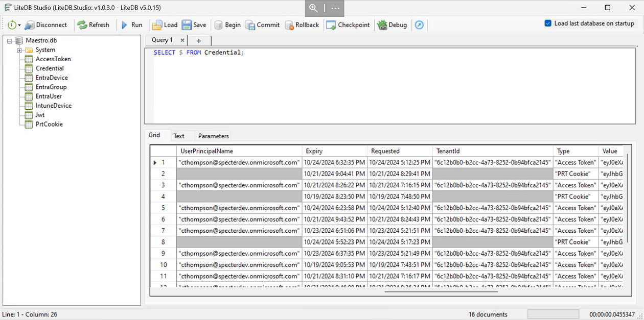Switch to the Query 1 tab
Screen dimensions: 644x320
(x=162, y=40)
